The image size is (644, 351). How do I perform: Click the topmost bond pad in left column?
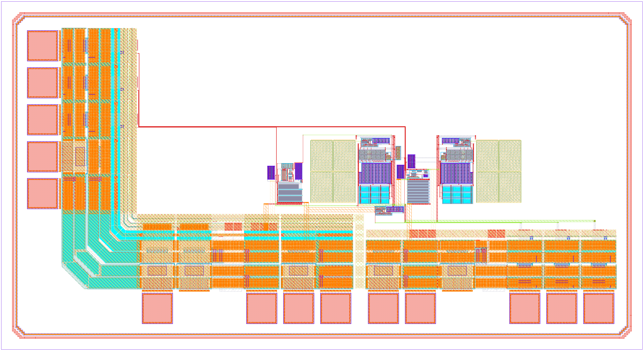click(x=42, y=46)
